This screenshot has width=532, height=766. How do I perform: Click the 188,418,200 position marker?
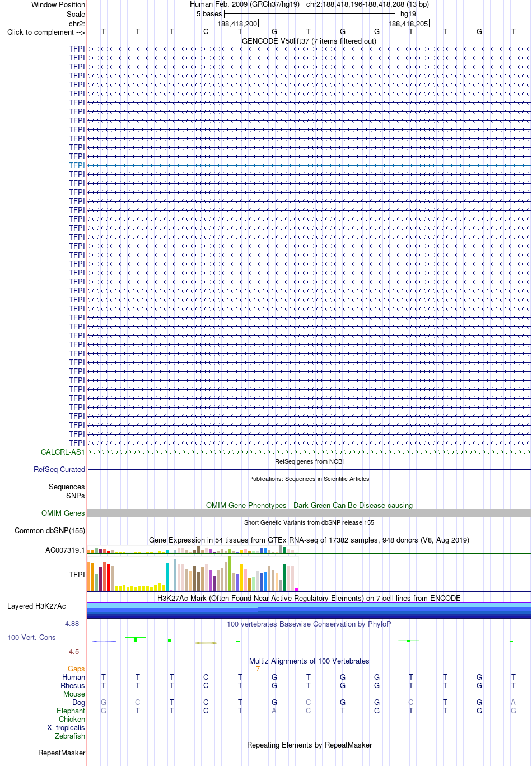point(237,24)
